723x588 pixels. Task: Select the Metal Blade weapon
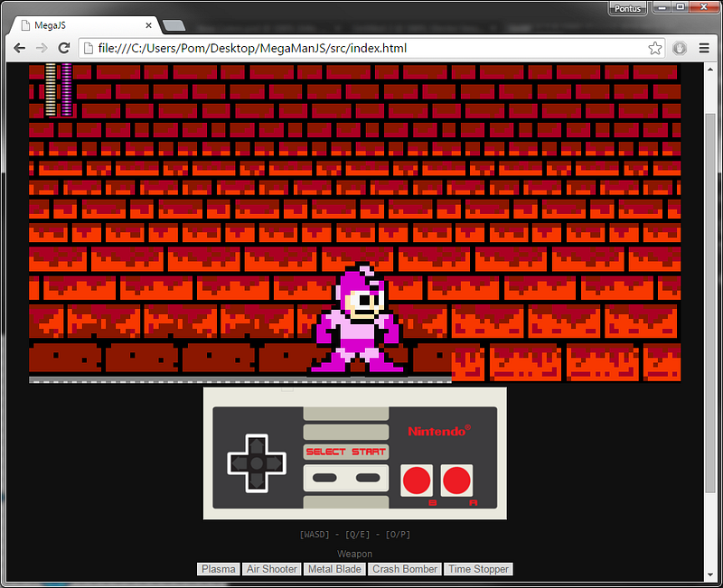click(x=334, y=569)
